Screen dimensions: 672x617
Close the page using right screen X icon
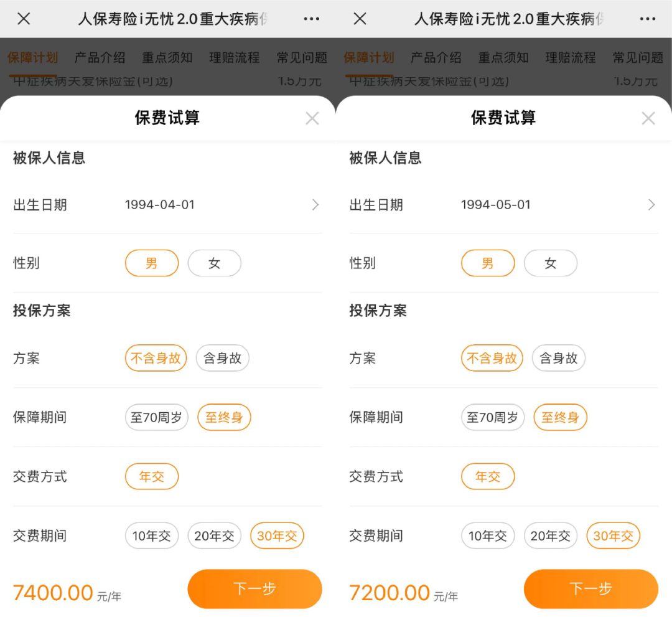(x=360, y=19)
